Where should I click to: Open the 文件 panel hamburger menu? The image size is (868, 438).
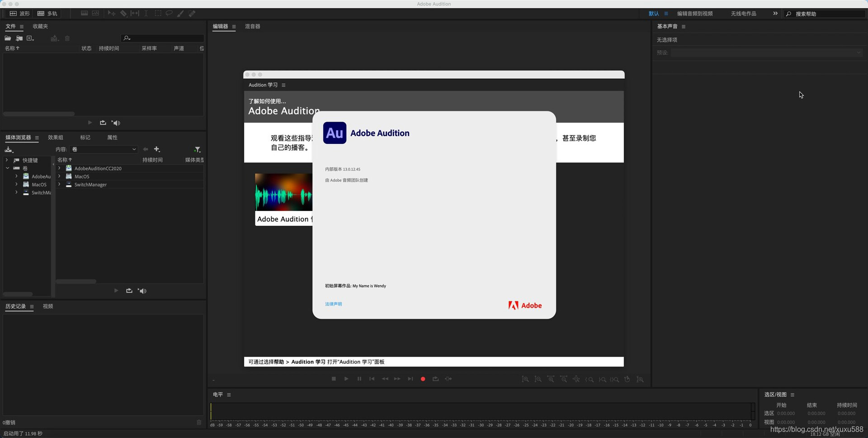point(21,27)
